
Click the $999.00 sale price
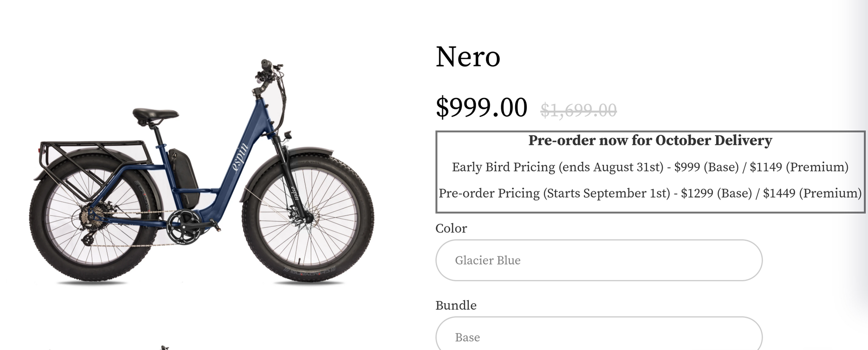tap(481, 108)
